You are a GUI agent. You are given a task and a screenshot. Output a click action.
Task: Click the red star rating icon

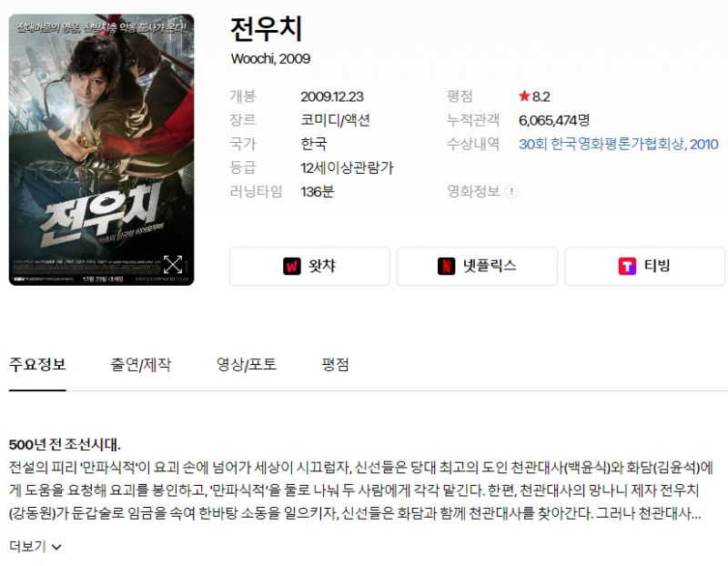click(524, 96)
